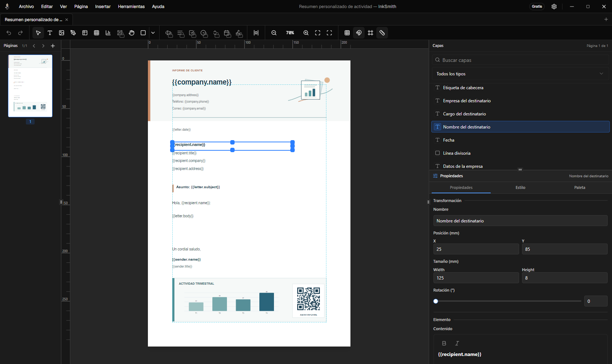Insert a date form field
Screen dimensions: 612x364
(228, 33)
